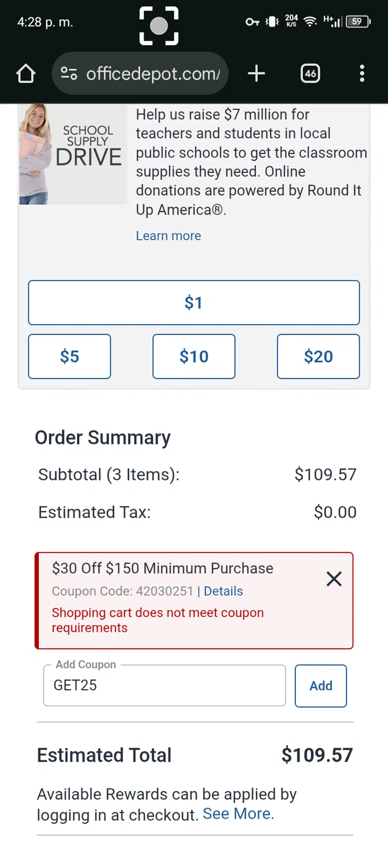Open the See More rewards link
Screen dimensions: 388x868
tap(238, 814)
